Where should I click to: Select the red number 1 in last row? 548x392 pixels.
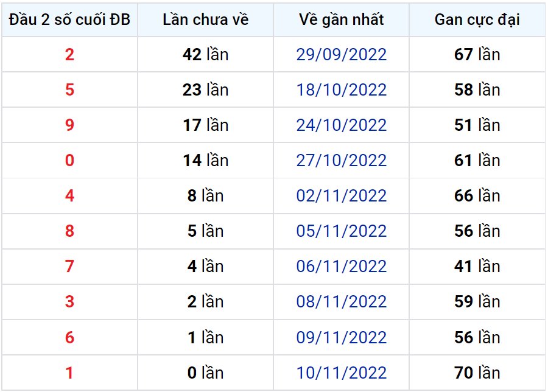pyautogui.click(x=69, y=373)
